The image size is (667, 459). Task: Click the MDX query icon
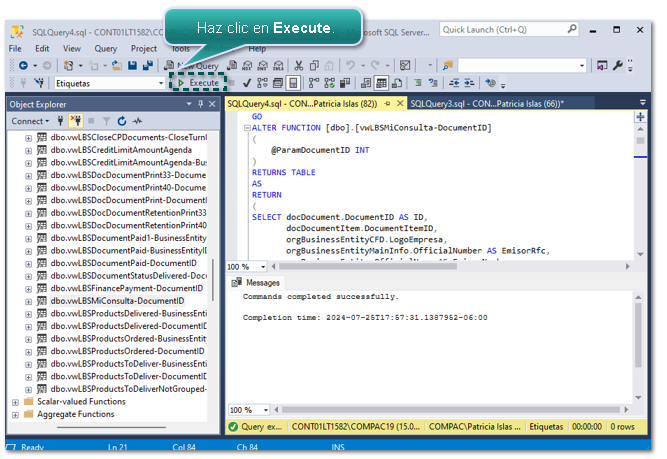[247, 66]
